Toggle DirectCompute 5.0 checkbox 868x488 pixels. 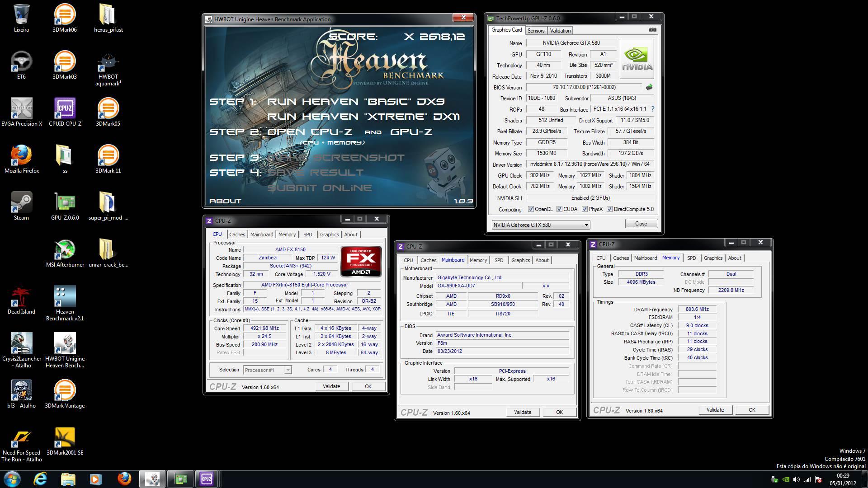(609, 209)
